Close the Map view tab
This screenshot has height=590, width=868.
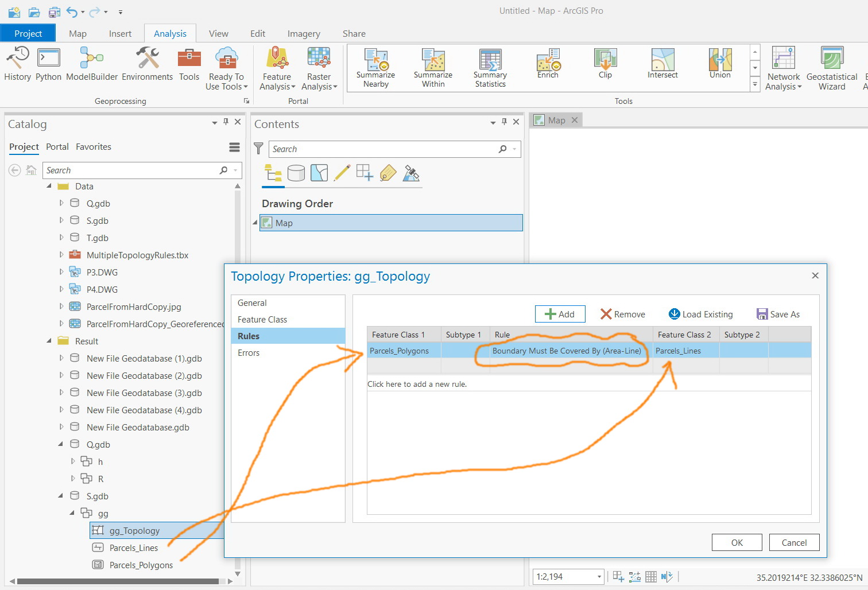coord(574,120)
